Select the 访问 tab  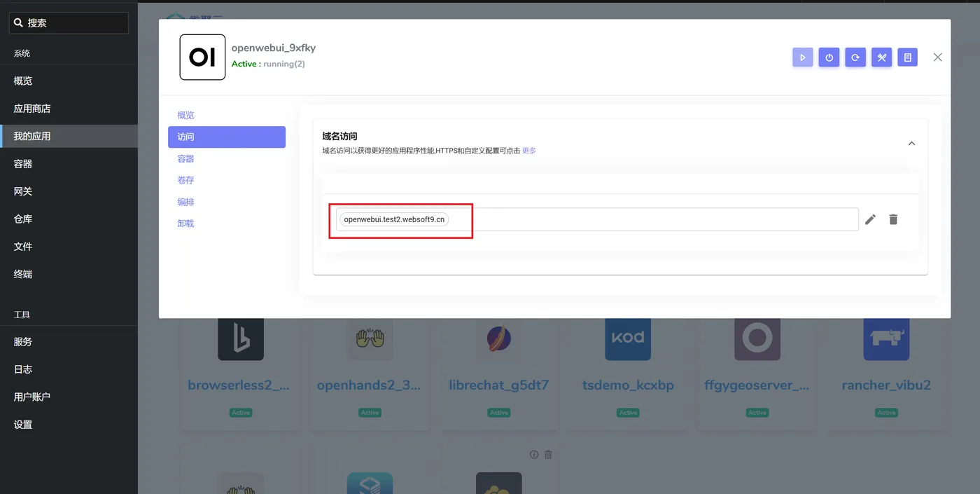point(227,137)
